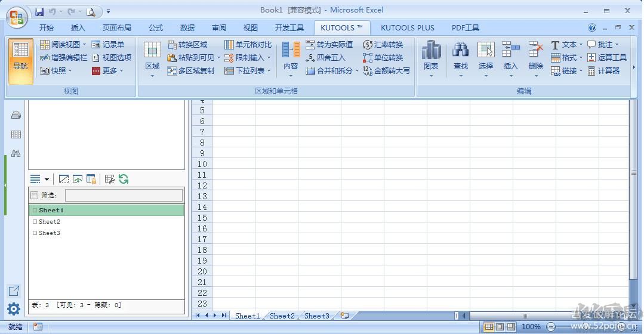Click zoom out minus button

[551, 327]
